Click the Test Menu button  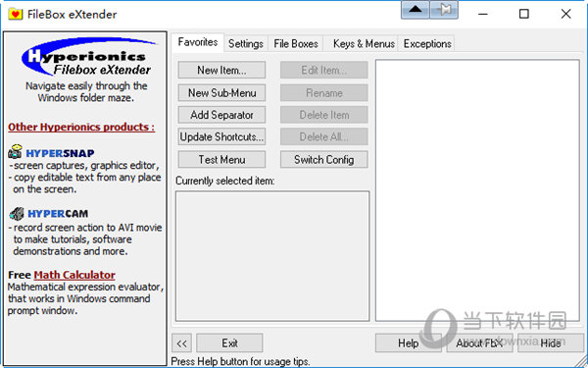[x=221, y=160]
